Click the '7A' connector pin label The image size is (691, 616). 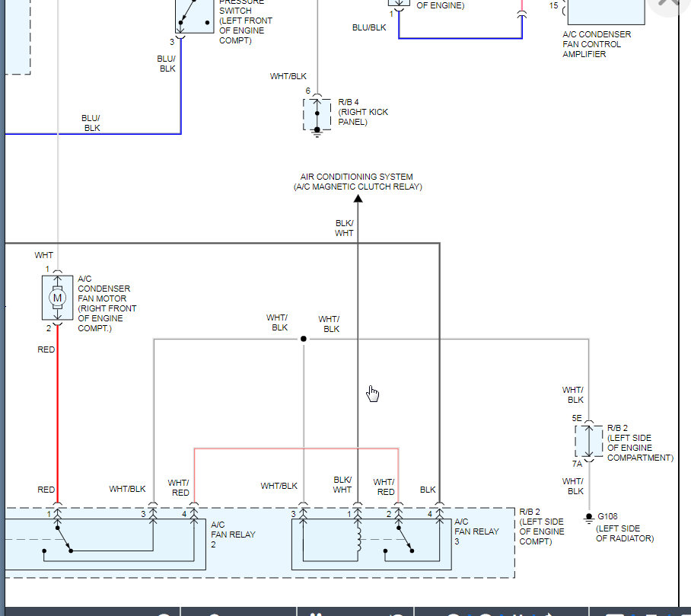coord(577,464)
